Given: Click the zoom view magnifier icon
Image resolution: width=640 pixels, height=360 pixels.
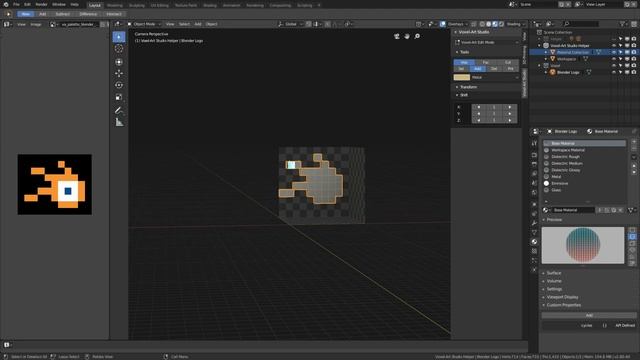Looking at the screenshot, I should (x=417, y=36).
